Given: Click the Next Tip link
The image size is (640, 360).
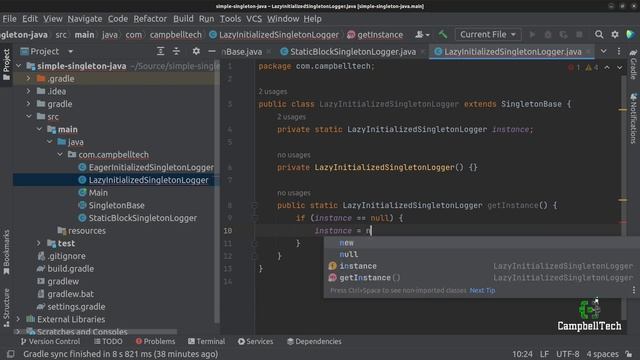Looking at the screenshot, I should click(482, 291).
